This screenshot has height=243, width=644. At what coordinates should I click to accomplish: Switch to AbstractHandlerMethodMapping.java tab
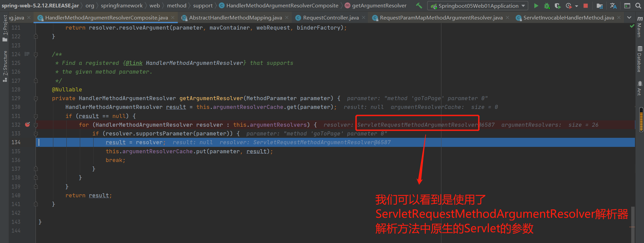(x=235, y=18)
